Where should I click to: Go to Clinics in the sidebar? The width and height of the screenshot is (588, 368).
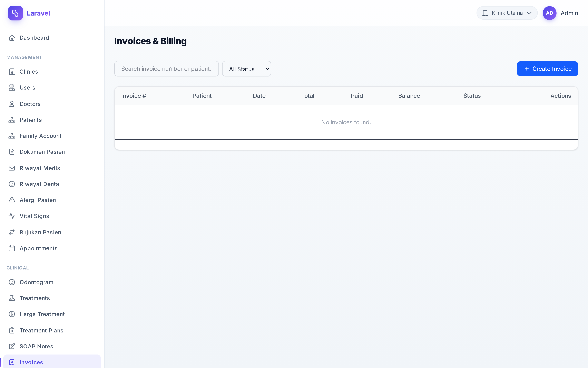(x=52, y=72)
